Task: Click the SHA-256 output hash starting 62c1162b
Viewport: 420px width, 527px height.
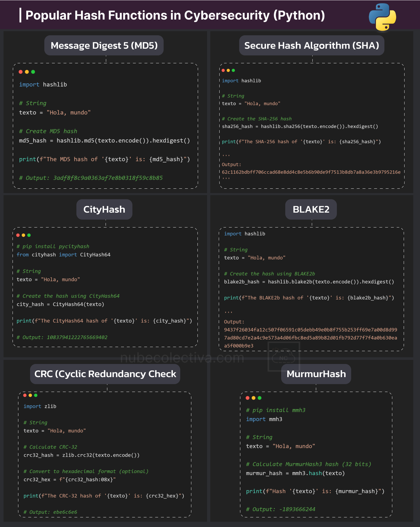Action: [x=311, y=172]
